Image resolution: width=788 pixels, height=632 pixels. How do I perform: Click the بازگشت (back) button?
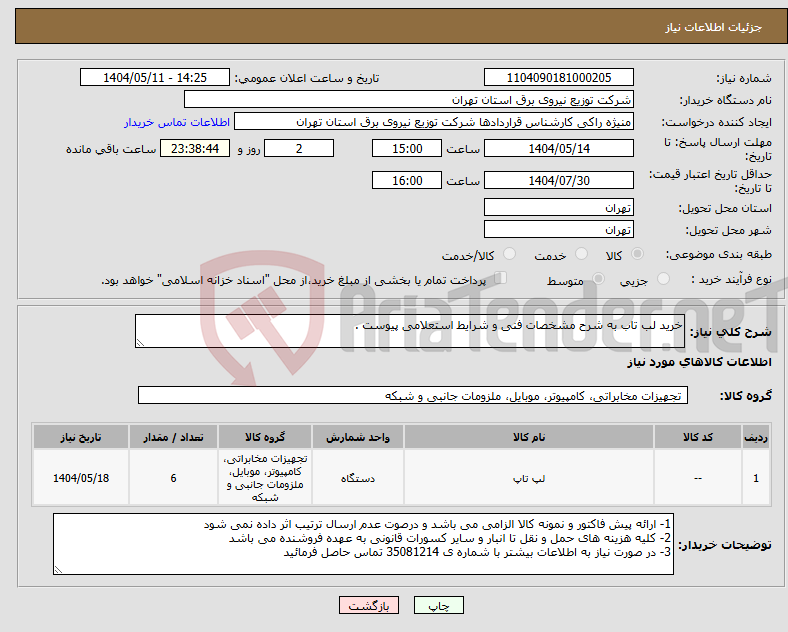tap(369, 605)
